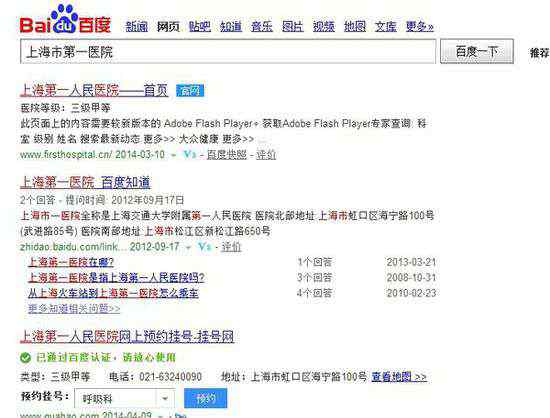Click 更多知道相关问题>> link

(x=74, y=309)
